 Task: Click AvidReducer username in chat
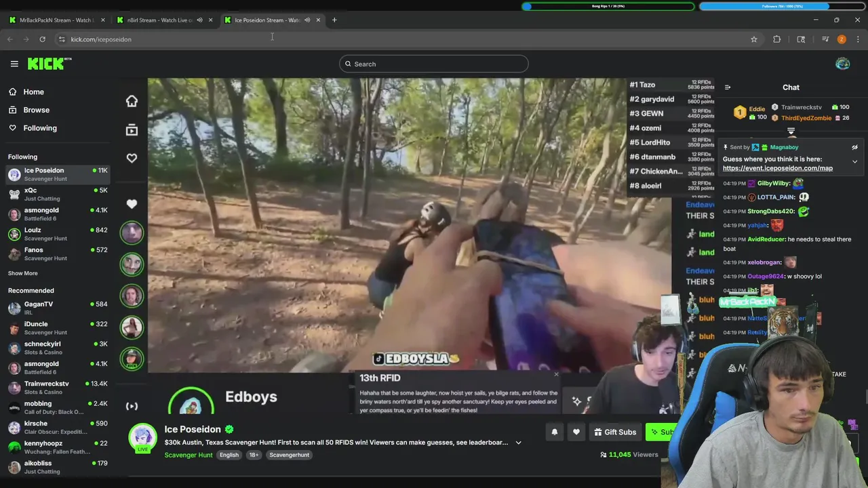tap(766, 239)
